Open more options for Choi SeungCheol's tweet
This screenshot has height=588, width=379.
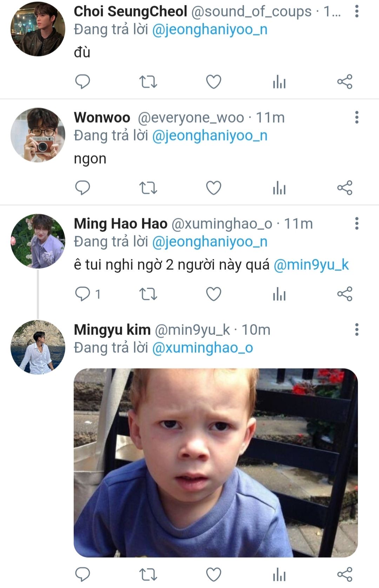357,12
